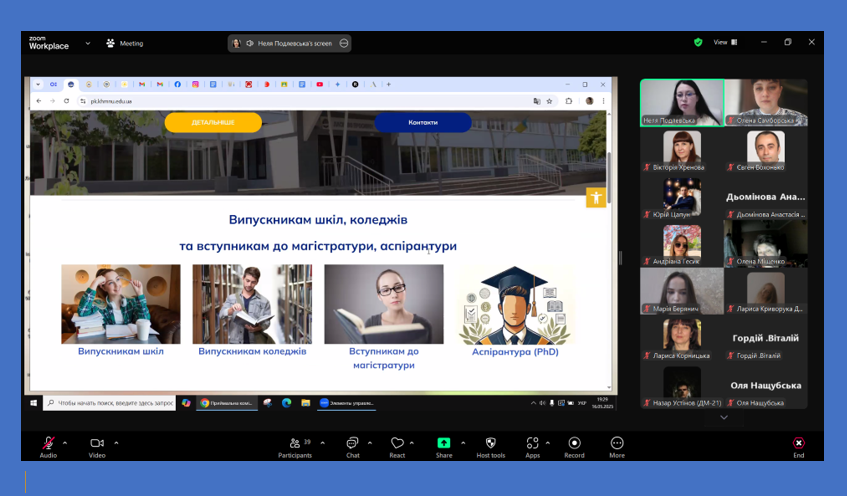This screenshot has width=847, height=496.
Task: Open Host tools shield menu
Action: click(x=490, y=447)
